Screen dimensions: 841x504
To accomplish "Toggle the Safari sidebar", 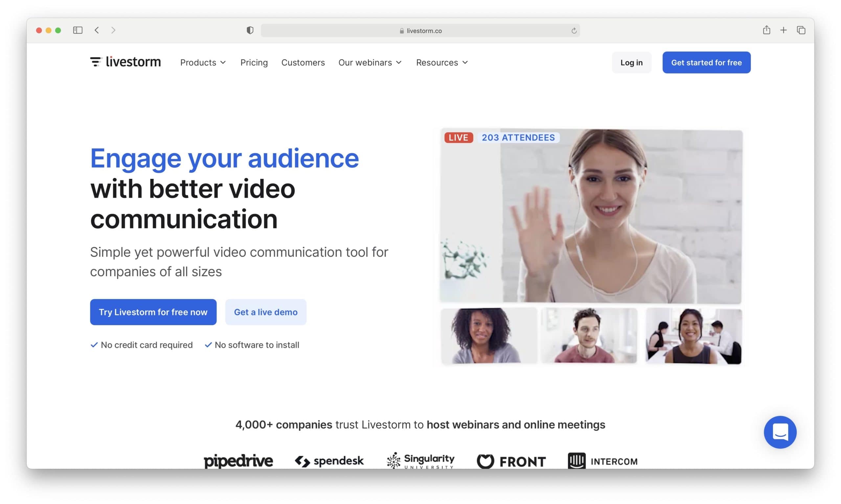I will (78, 30).
